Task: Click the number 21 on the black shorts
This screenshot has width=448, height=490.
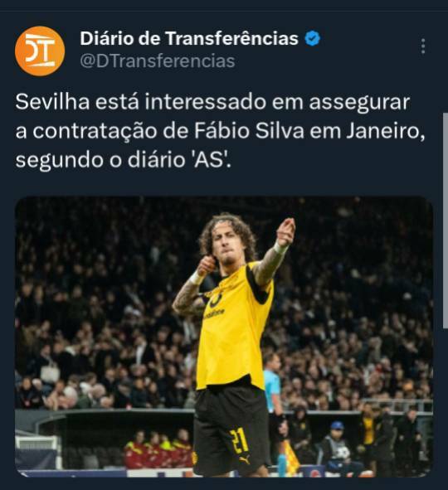Action: point(239,441)
